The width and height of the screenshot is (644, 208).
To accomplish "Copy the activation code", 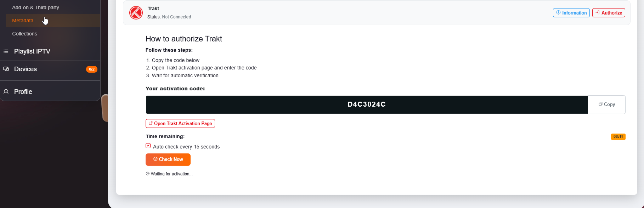I will tap(606, 105).
